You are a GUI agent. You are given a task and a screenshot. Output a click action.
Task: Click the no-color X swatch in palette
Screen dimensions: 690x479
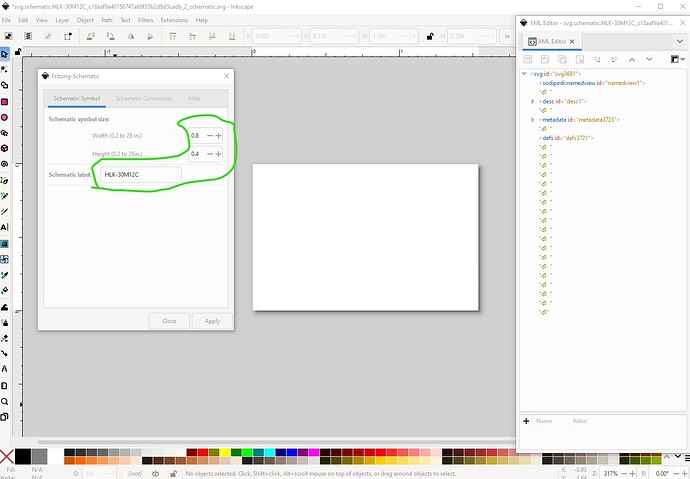(x=7, y=457)
